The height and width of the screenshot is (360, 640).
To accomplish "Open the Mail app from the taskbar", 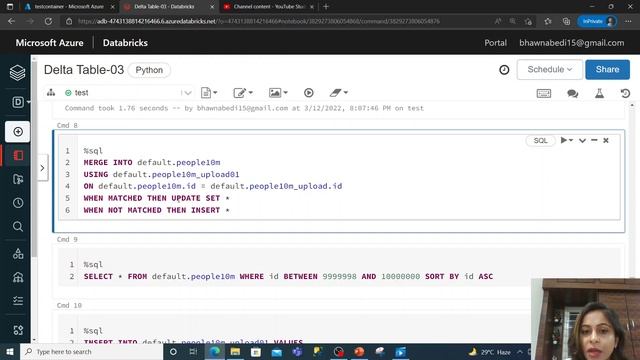I will [x=277, y=351].
